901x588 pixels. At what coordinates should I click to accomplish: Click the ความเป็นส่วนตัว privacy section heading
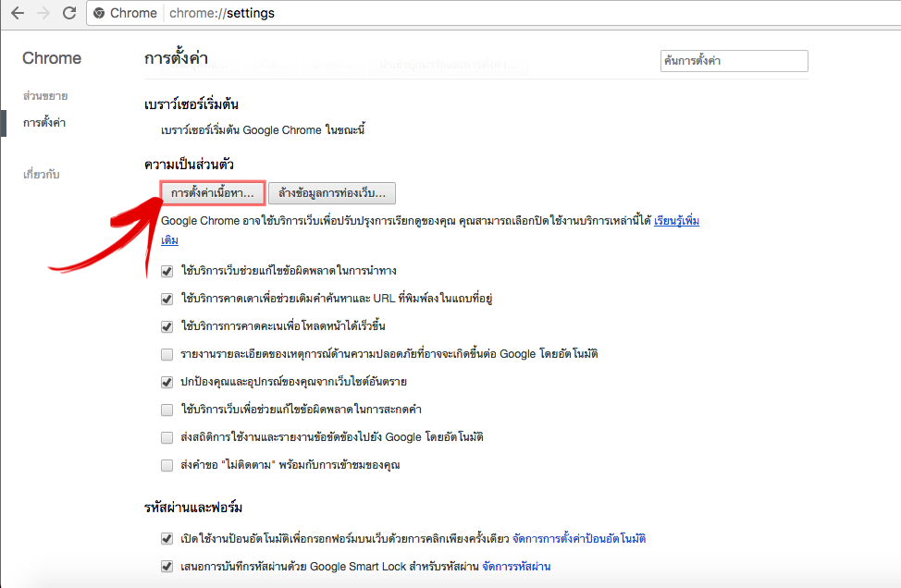click(189, 165)
